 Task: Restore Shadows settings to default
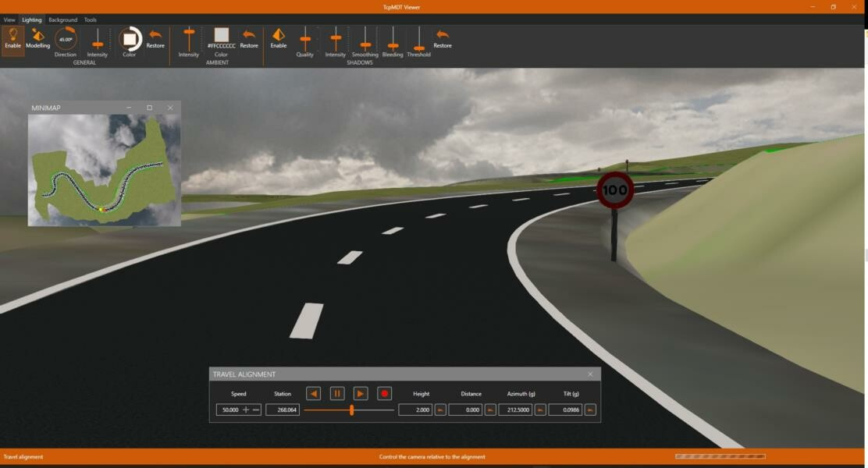(443, 38)
